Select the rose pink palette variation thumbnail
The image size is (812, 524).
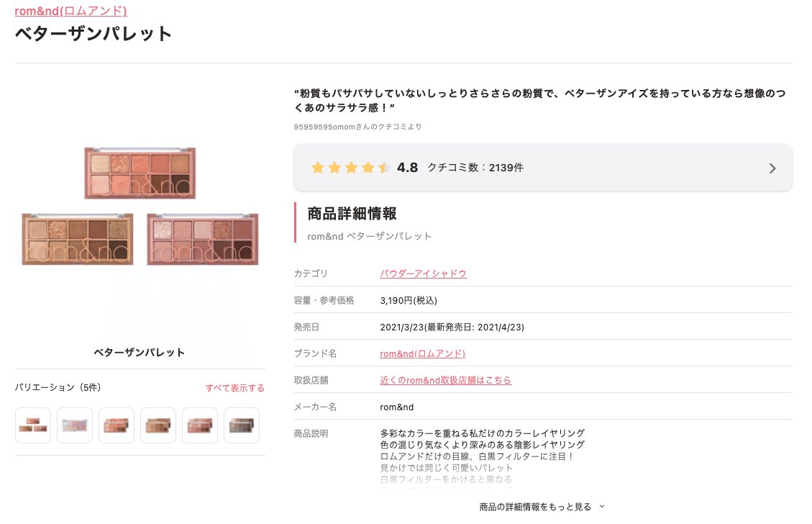click(200, 425)
